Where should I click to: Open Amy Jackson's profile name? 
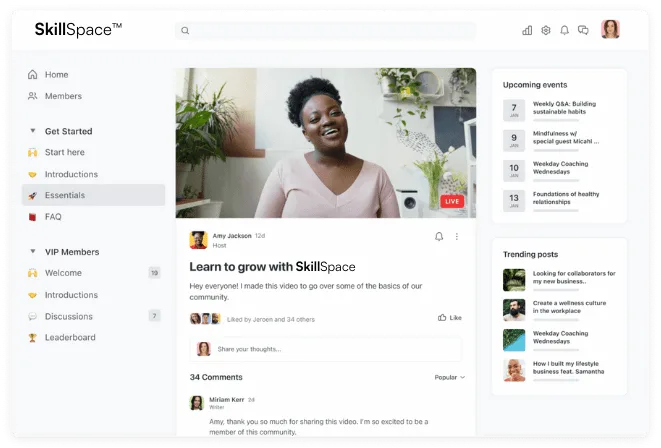[232, 236]
